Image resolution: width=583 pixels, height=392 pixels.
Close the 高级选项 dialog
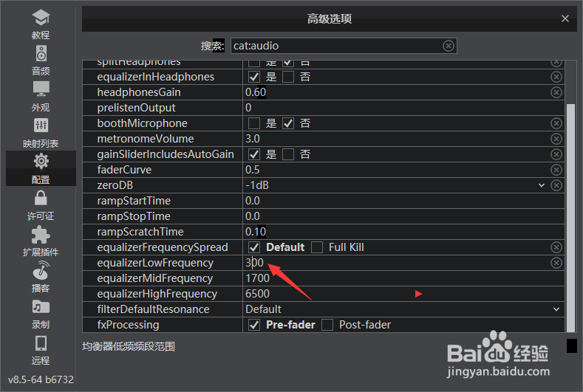[x=565, y=18]
